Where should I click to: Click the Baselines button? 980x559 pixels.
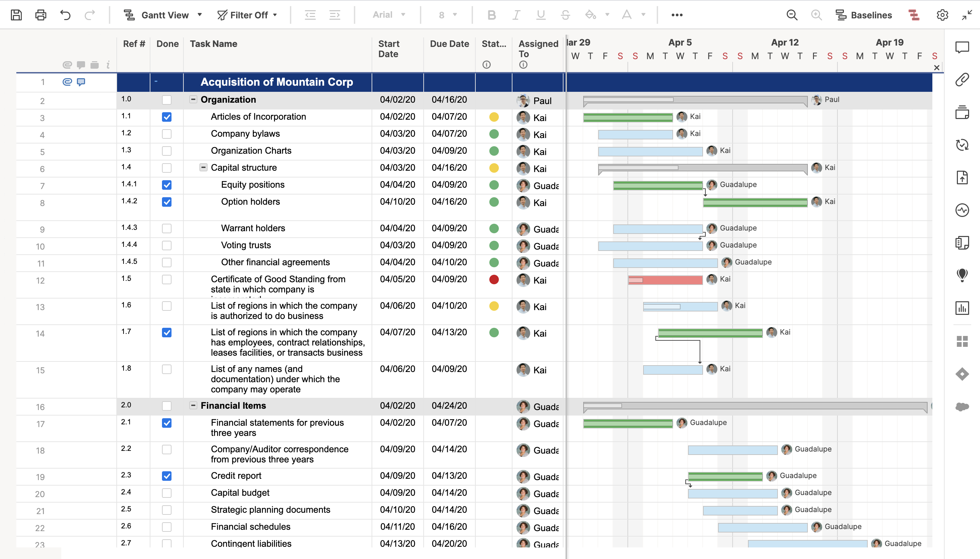coord(864,15)
